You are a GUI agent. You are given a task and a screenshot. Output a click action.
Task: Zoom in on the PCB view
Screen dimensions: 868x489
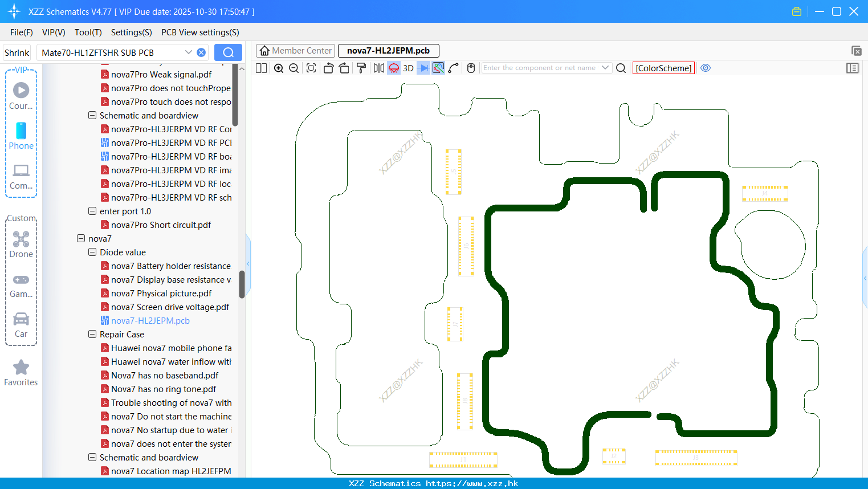coord(279,68)
